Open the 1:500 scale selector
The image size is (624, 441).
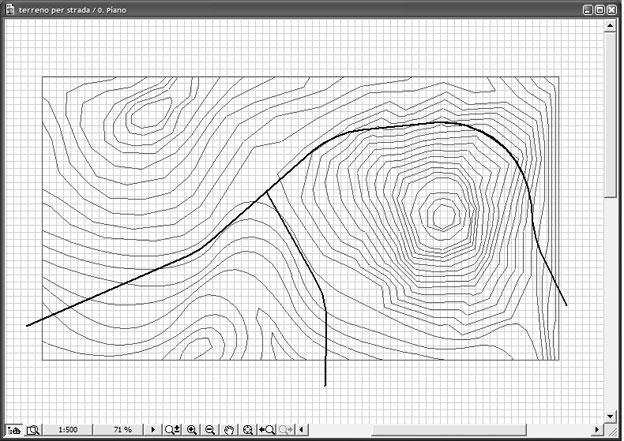pyautogui.click(x=69, y=430)
